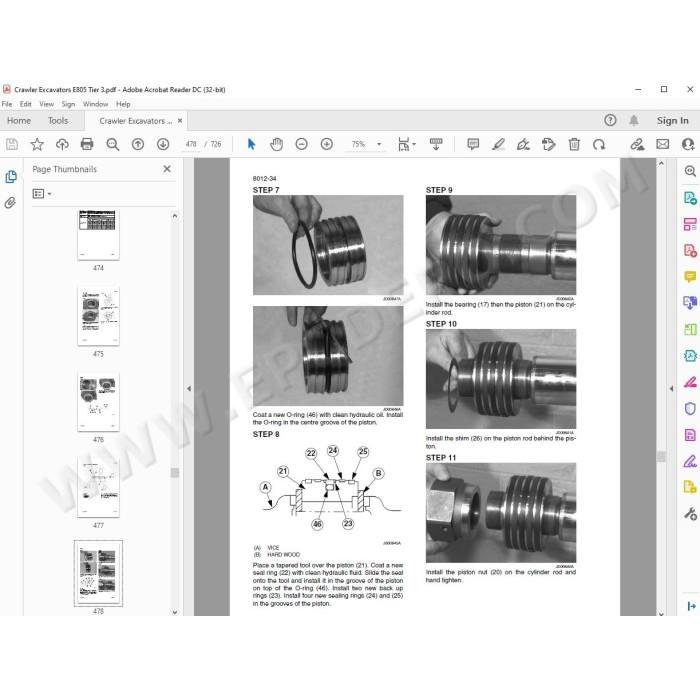
Task: Open the Sign menu
Action: (68, 104)
